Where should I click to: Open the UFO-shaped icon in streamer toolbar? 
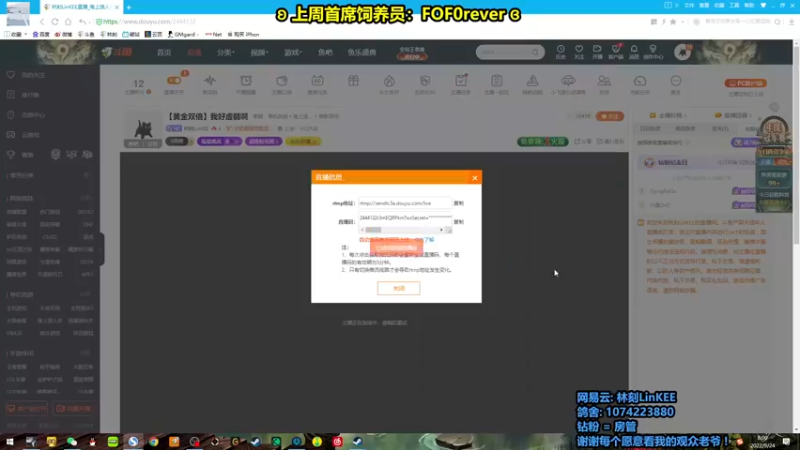pyautogui.click(x=568, y=81)
